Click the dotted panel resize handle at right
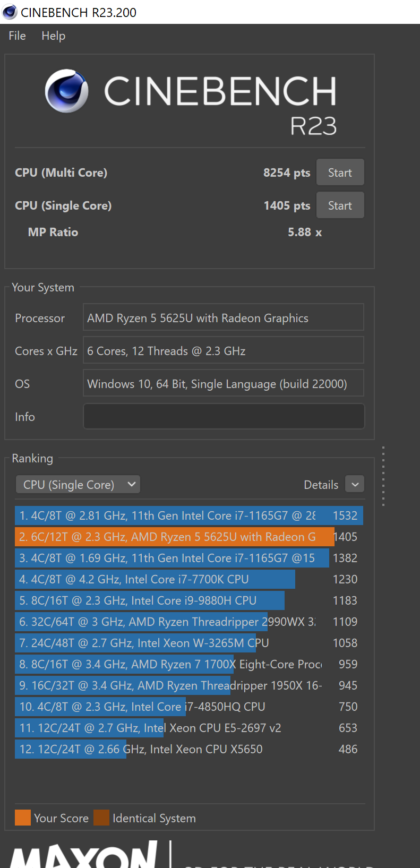Viewport: 420px width, 868px height. point(383,476)
